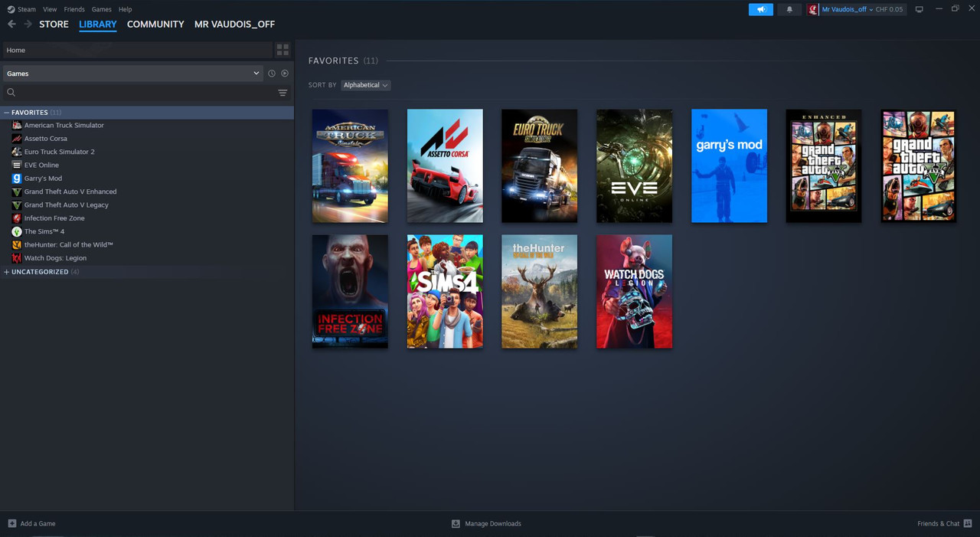This screenshot has height=537, width=980.
Task: Click the Add a Game plus icon
Action: 11,523
